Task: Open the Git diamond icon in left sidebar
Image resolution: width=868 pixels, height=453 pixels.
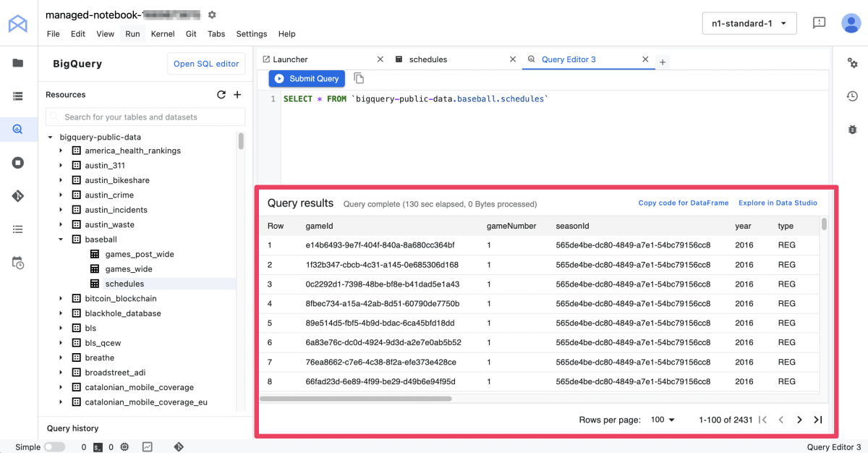Action: pos(18,196)
